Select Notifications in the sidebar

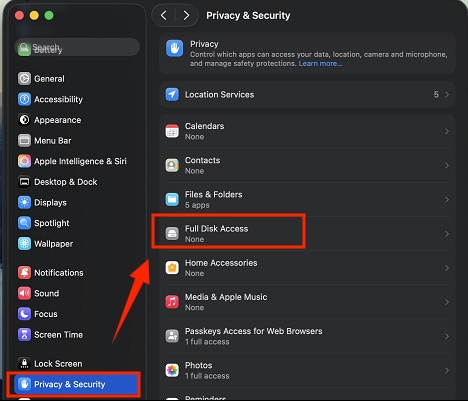point(76,273)
